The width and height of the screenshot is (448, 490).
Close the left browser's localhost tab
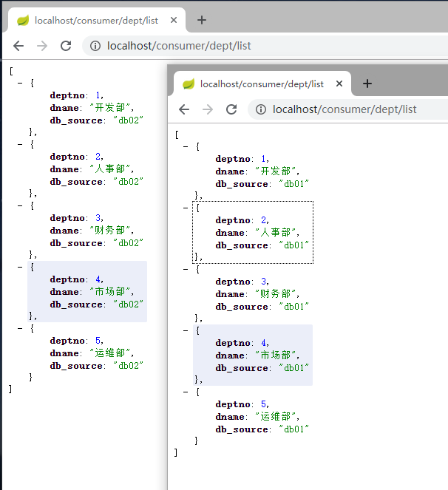tap(174, 20)
